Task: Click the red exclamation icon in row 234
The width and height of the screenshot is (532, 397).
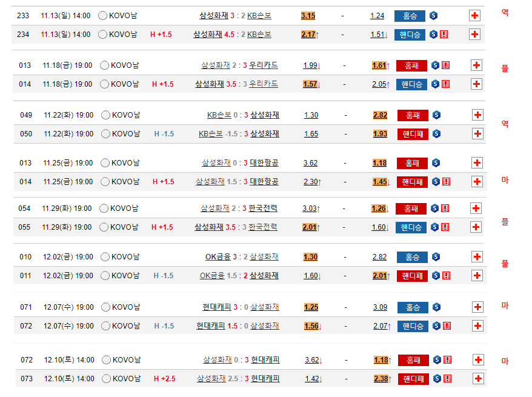Action: coord(444,35)
